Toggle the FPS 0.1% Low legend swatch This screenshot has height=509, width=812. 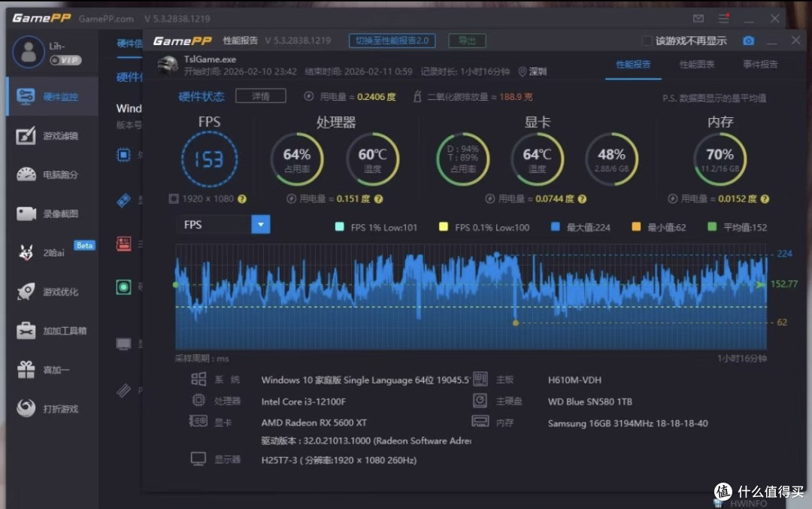tap(444, 226)
